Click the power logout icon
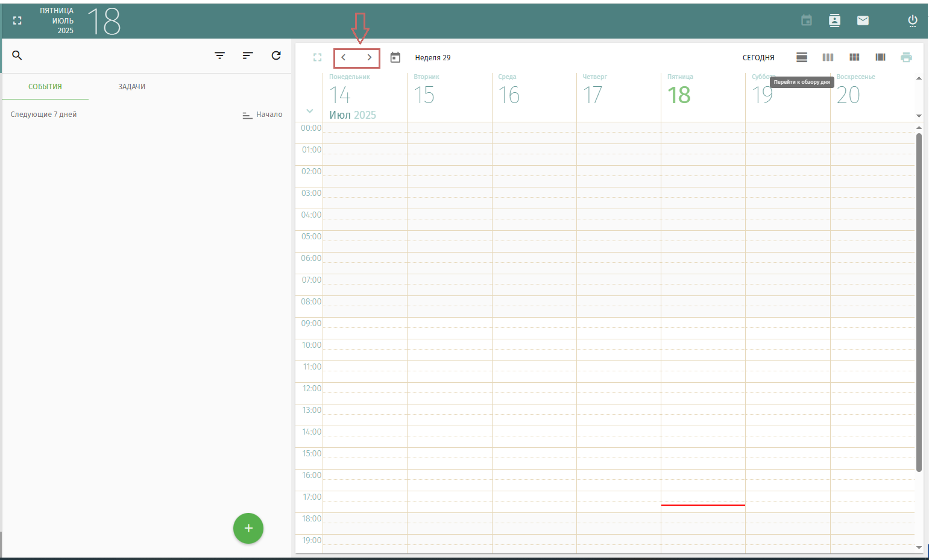The width and height of the screenshot is (929, 560). (913, 20)
